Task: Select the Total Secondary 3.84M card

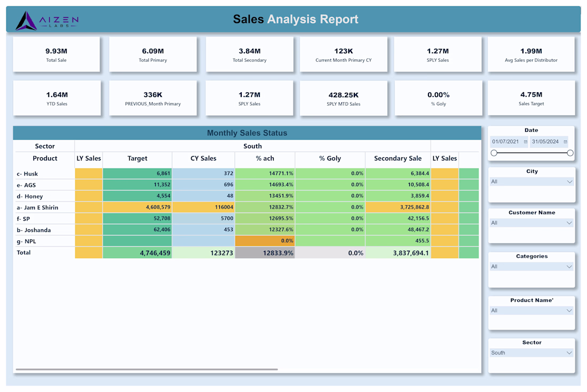Action: [x=250, y=54]
